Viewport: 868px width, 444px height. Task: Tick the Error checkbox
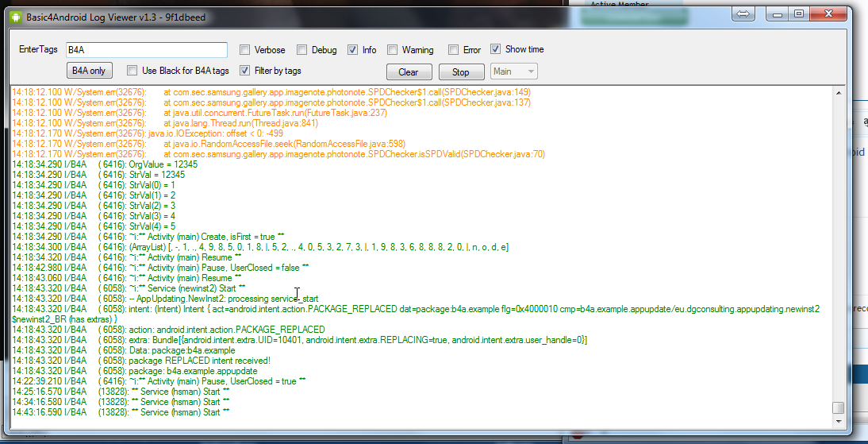tap(454, 50)
